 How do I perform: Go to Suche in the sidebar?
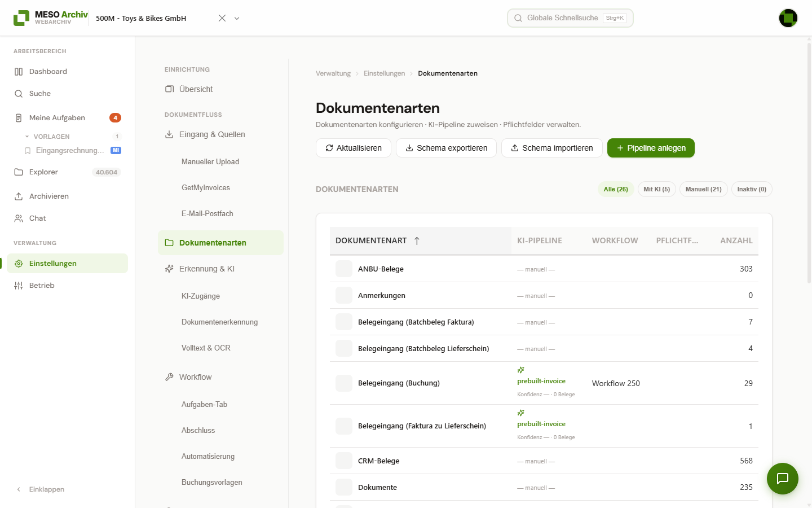(x=67, y=94)
